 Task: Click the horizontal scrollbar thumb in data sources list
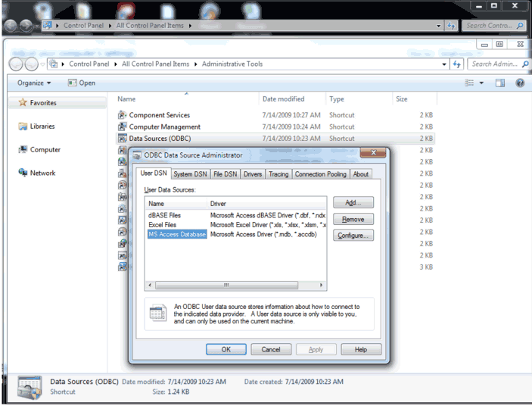point(226,285)
